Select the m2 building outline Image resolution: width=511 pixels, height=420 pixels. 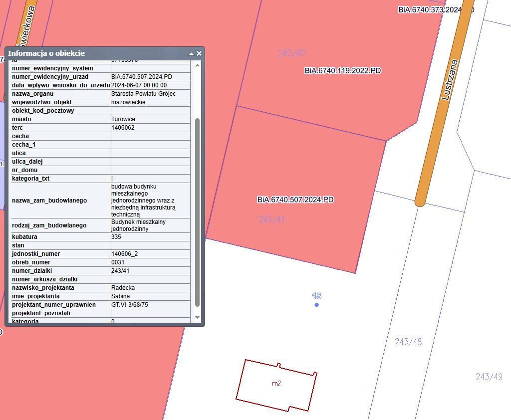[x=276, y=385]
